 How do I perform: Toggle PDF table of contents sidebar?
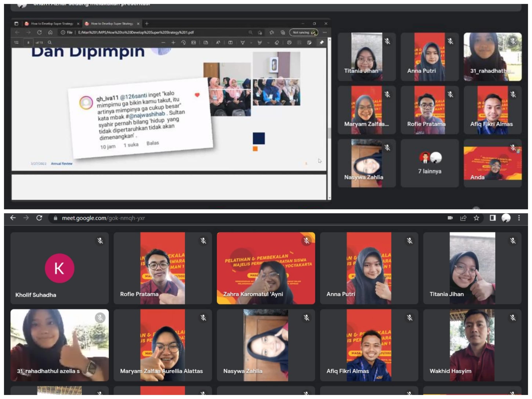pyautogui.click(x=16, y=42)
